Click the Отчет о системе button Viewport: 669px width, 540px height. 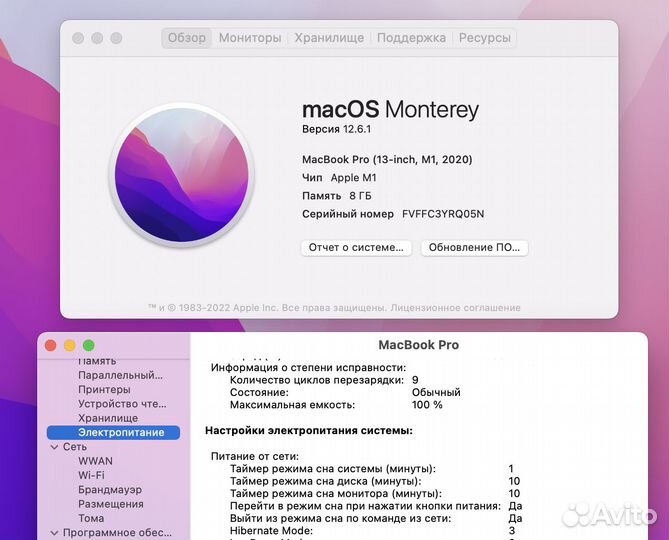tap(356, 248)
